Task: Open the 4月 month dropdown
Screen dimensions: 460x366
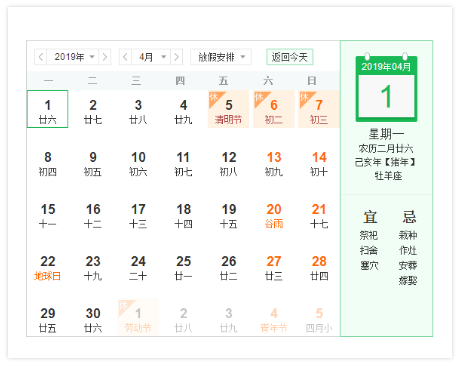Action: 151,57
